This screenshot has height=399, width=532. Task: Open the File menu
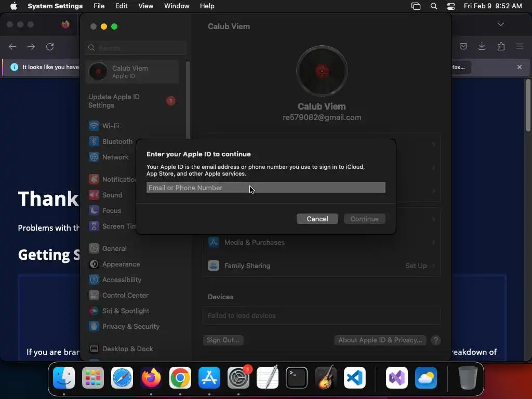coord(99,6)
